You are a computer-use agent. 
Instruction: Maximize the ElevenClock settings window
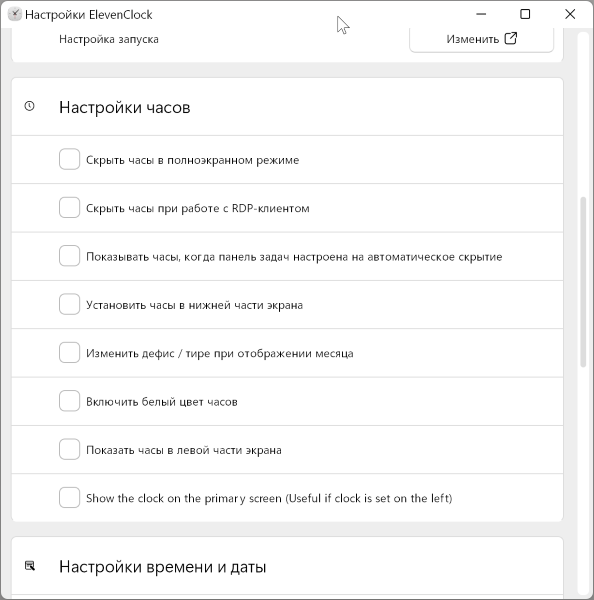tap(525, 15)
